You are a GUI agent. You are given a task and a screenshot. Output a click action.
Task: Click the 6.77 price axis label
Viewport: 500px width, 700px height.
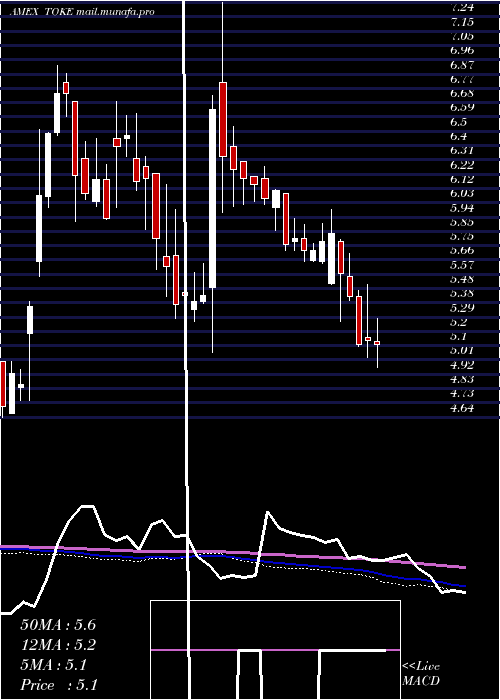462,79
